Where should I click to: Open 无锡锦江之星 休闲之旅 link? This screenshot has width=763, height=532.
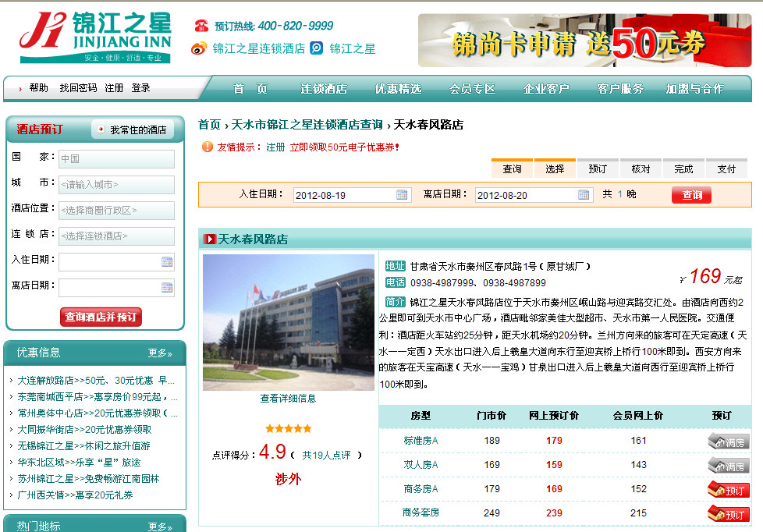83,445
